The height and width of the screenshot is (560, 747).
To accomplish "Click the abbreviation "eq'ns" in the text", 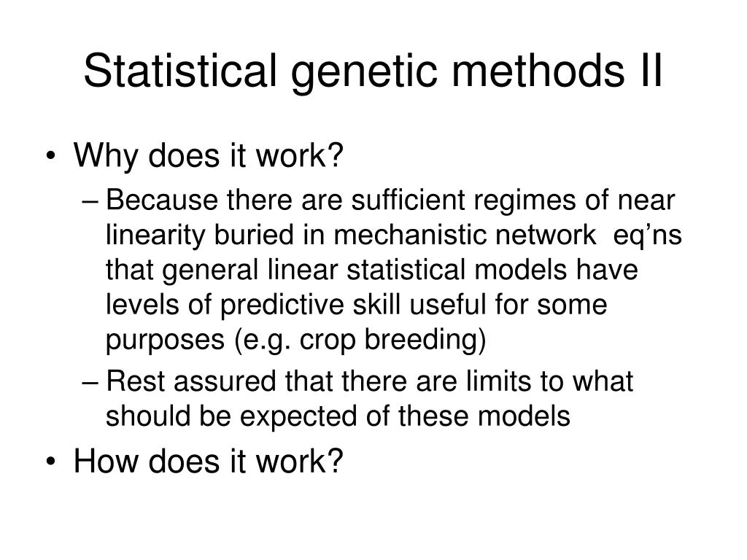I will point(648,237).
